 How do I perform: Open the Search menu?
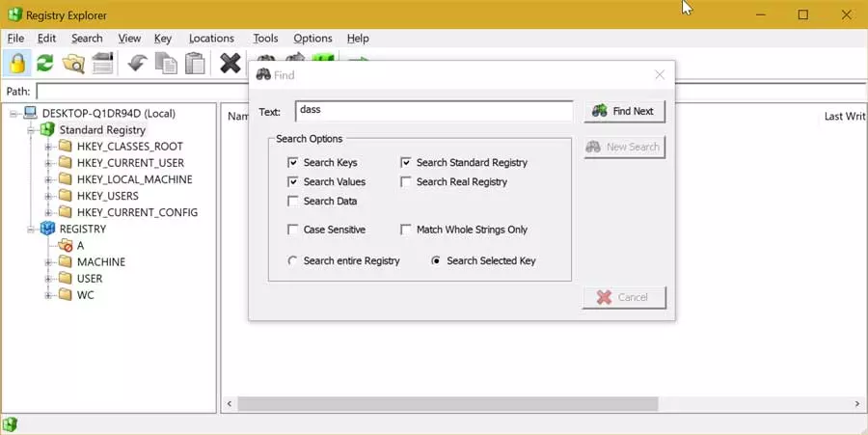[87, 39]
